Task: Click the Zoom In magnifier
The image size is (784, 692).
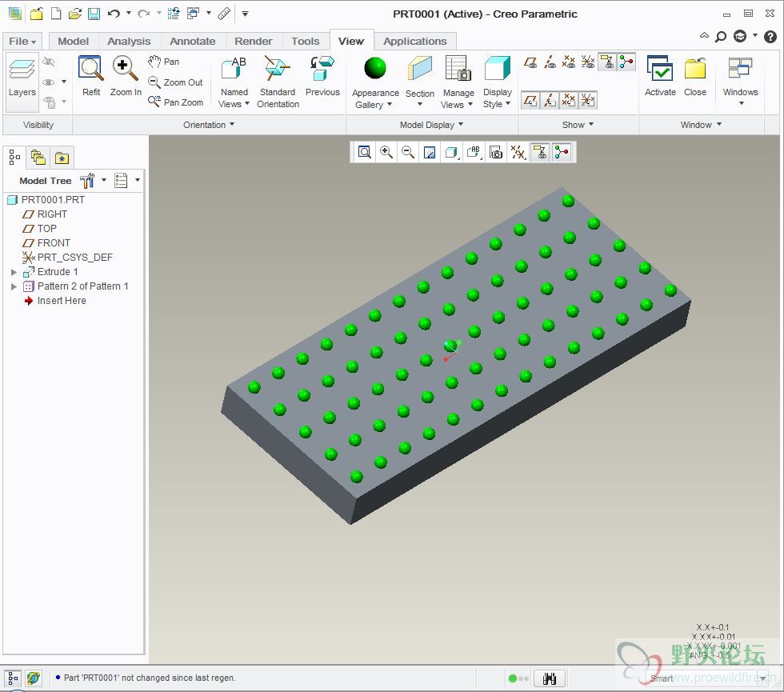Action: (x=125, y=69)
